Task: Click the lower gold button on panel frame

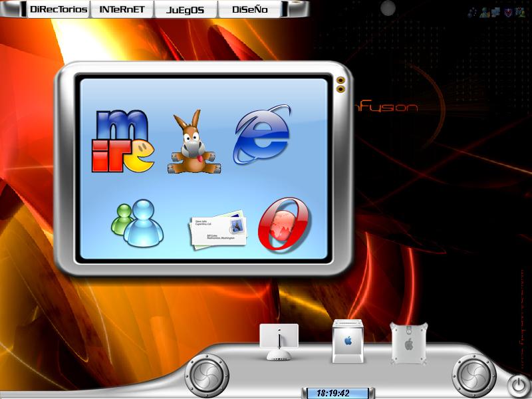Action: (x=340, y=89)
